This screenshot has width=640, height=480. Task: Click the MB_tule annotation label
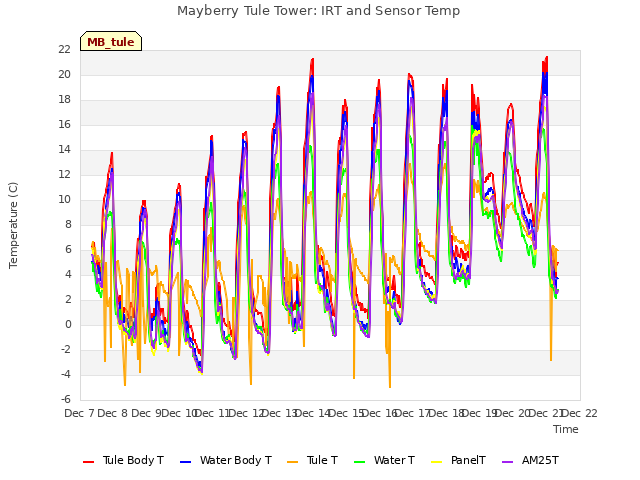click(111, 42)
